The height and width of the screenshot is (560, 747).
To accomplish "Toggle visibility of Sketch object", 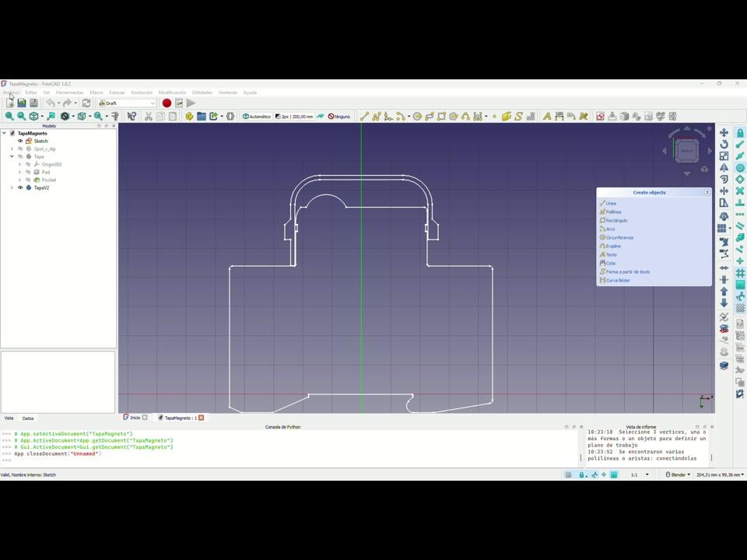I will point(20,141).
